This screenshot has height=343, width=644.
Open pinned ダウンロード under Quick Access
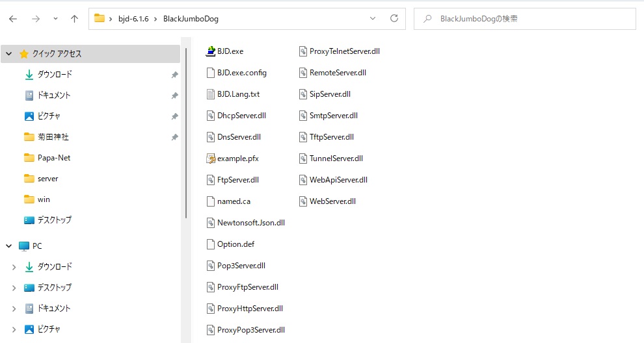click(55, 75)
